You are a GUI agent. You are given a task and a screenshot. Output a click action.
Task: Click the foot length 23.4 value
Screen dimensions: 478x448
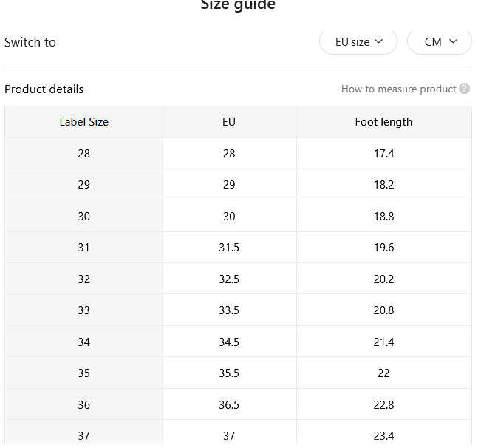pos(383,435)
